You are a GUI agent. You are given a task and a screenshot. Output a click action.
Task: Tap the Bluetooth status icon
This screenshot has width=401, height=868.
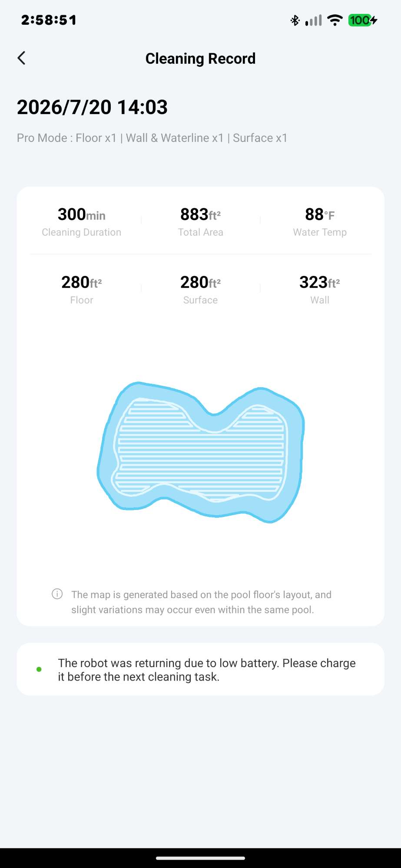[295, 20]
